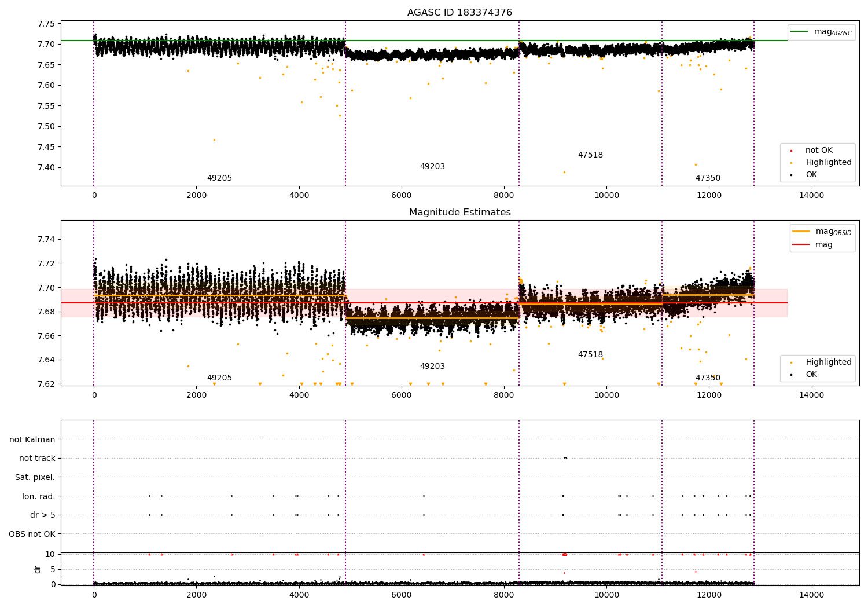The width and height of the screenshot is (868, 608).
Task: Click obsid label 47518 in the top panel
Action: tap(590, 155)
